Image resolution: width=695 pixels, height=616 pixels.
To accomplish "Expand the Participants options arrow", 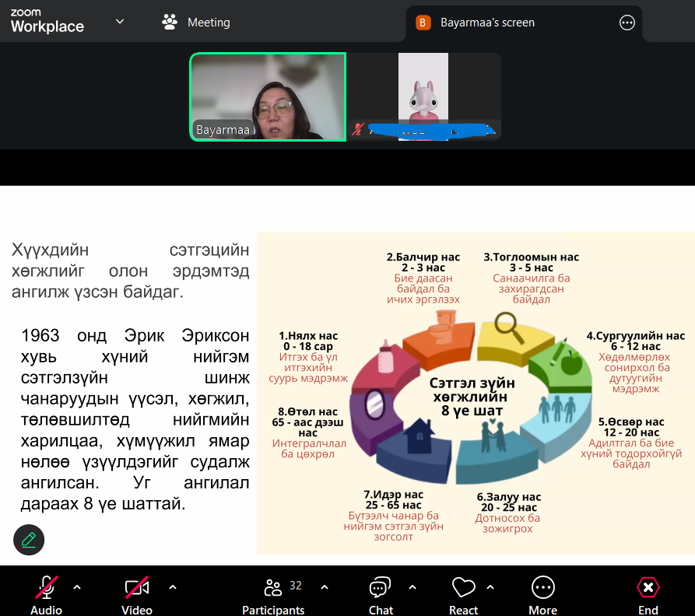I will click(x=325, y=587).
